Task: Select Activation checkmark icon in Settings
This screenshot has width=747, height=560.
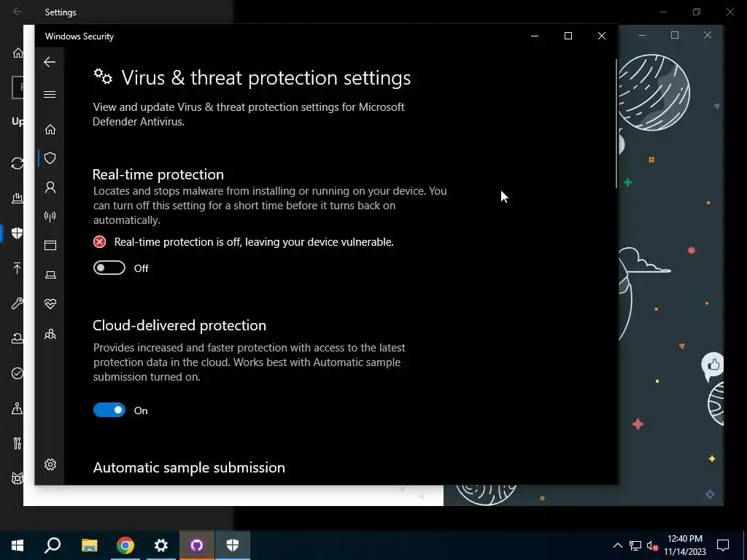Action: [x=18, y=373]
